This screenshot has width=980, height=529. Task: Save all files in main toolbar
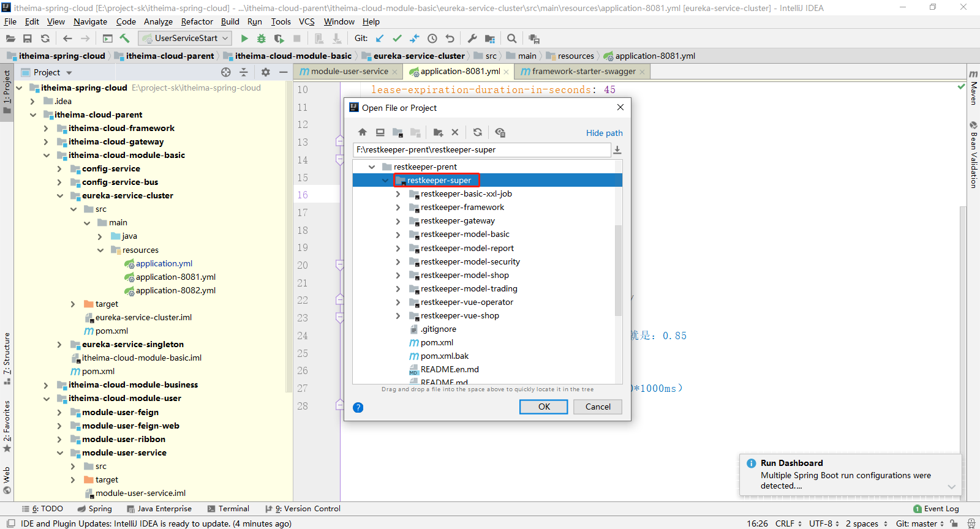click(28, 39)
